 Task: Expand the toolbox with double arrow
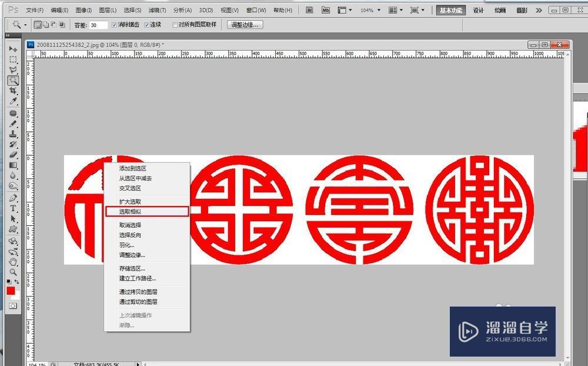(8, 36)
